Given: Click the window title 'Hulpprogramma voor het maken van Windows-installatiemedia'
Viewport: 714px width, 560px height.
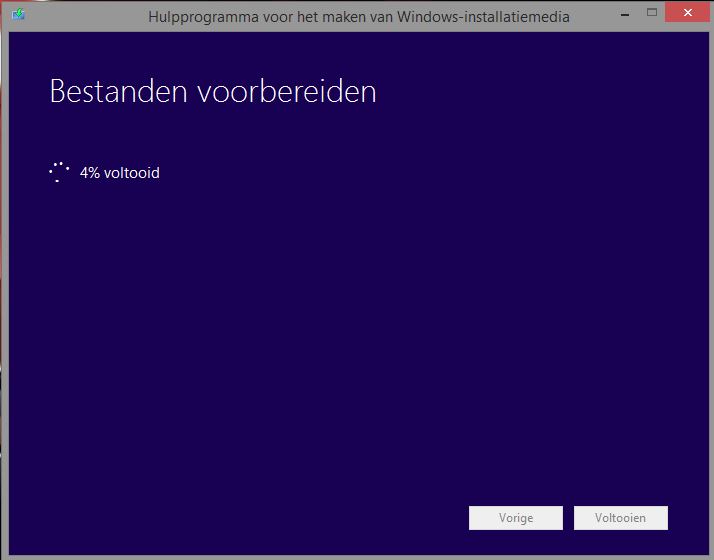Looking at the screenshot, I should point(359,17).
